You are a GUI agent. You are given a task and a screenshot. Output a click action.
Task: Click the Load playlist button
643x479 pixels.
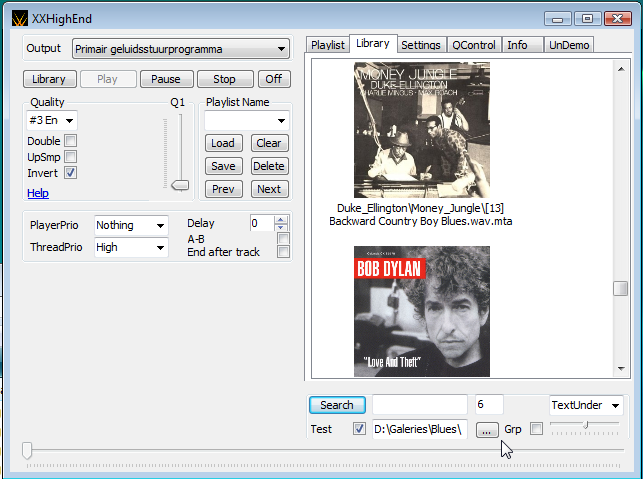(x=223, y=143)
